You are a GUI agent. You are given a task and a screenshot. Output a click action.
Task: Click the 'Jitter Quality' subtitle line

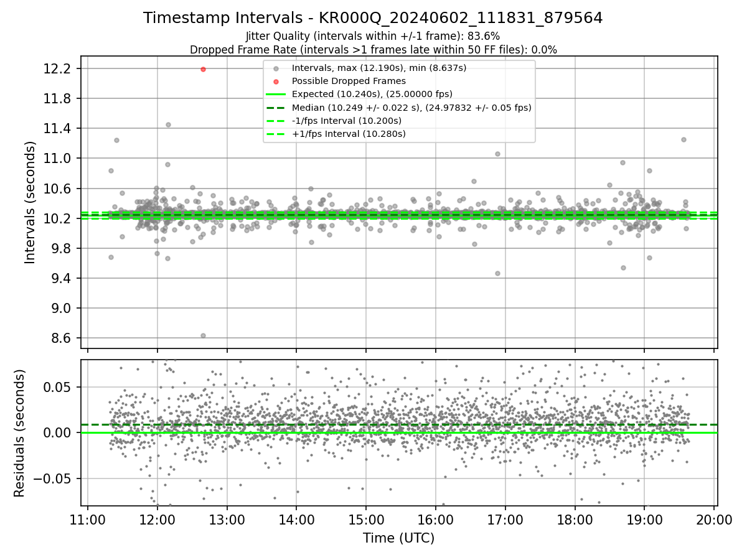click(x=373, y=36)
